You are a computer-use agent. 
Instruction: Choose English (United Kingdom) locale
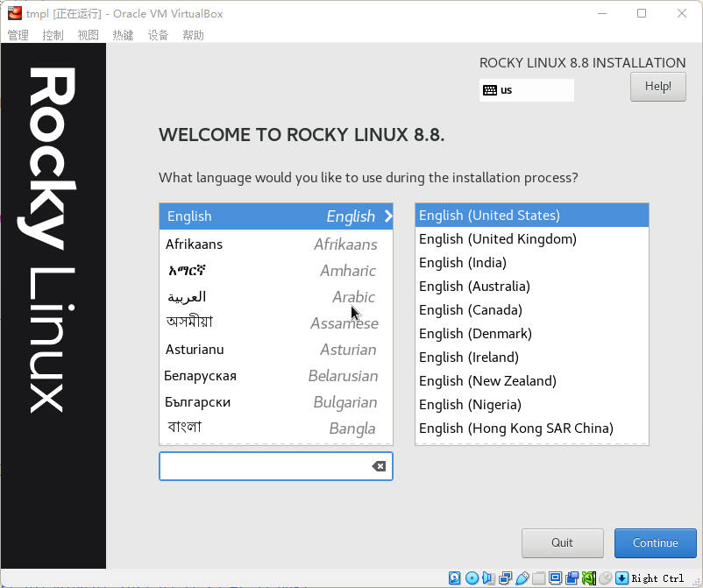tap(532, 239)
